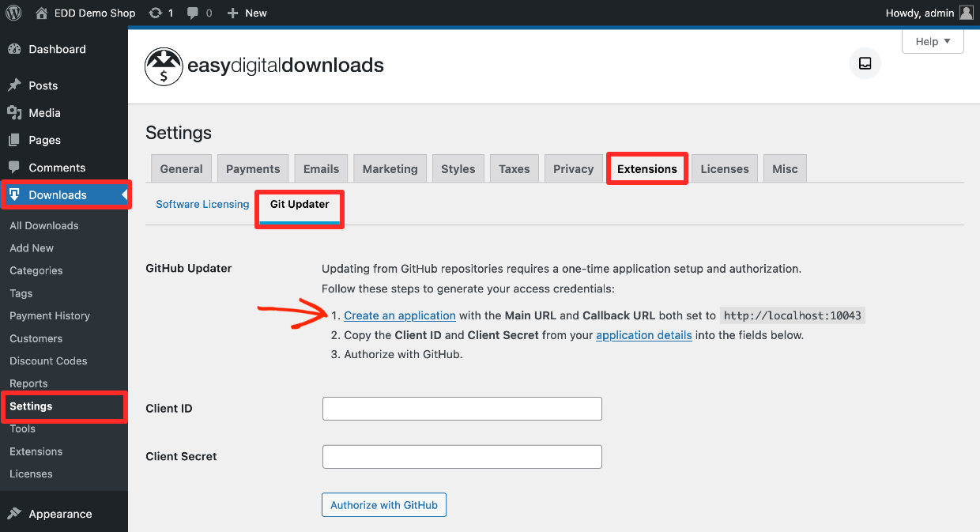Click the Howdy, admin account text
The width and height of the screenshot is (980, 532).
point(920,13)
